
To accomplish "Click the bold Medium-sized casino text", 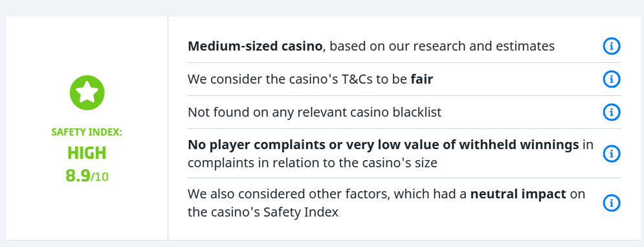I will click(x=255, y=46).
